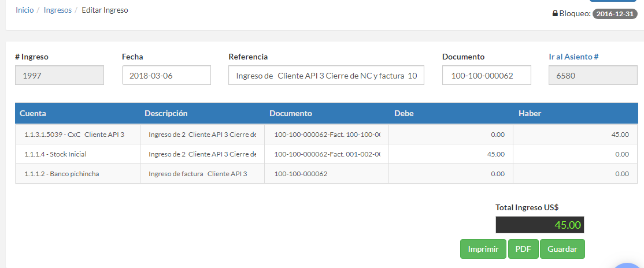This screenshot has height=268, width=644.
Task: Click the Total Ingreso US$ amount box
Action: 539,225
